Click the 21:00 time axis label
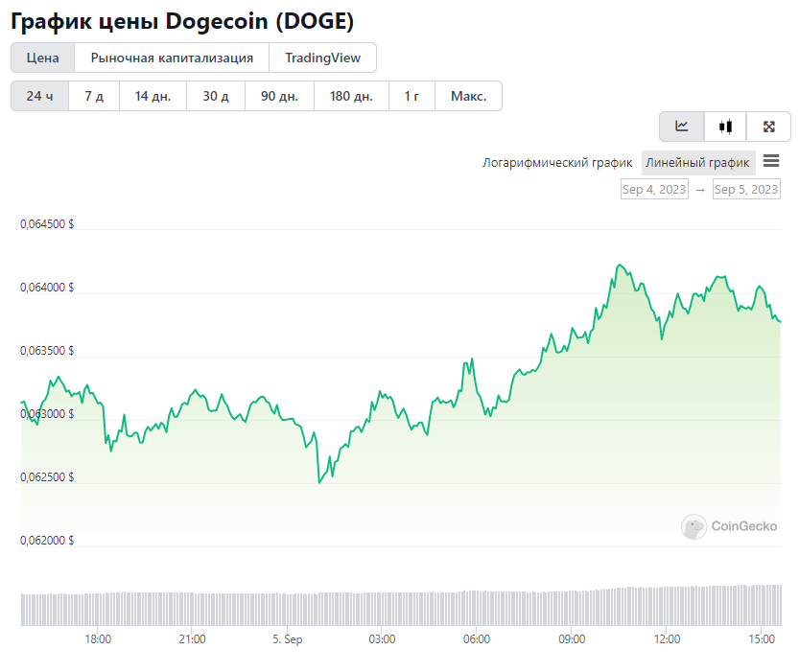Screen dimensions: 799x672 pos(192,638)
